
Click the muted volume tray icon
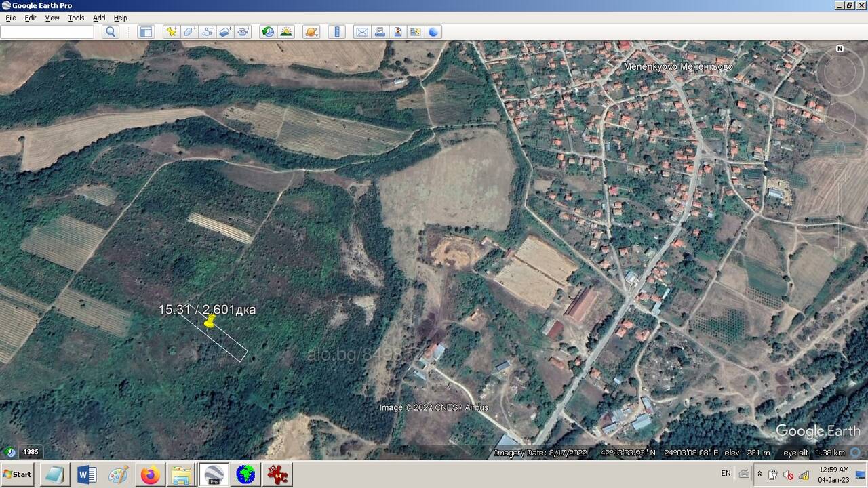coord(789,474)
